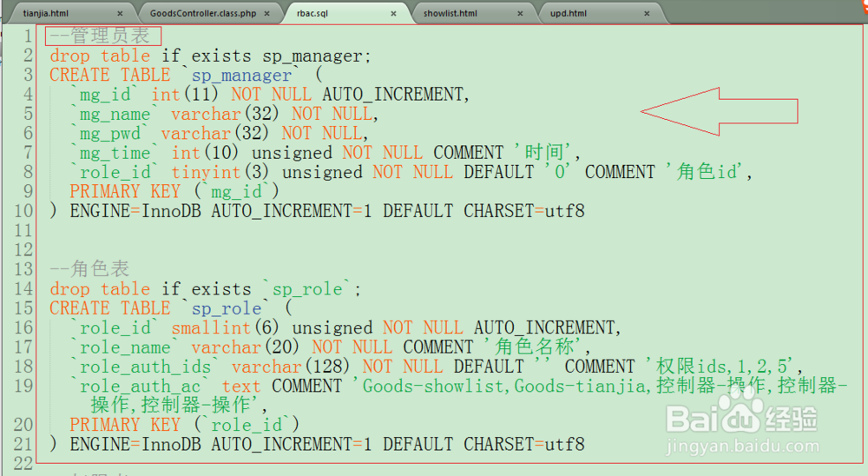The height and width of the screenshot is (476, 868).
Task: Open the upd.html tab
Action: click(x=568, y=13)
